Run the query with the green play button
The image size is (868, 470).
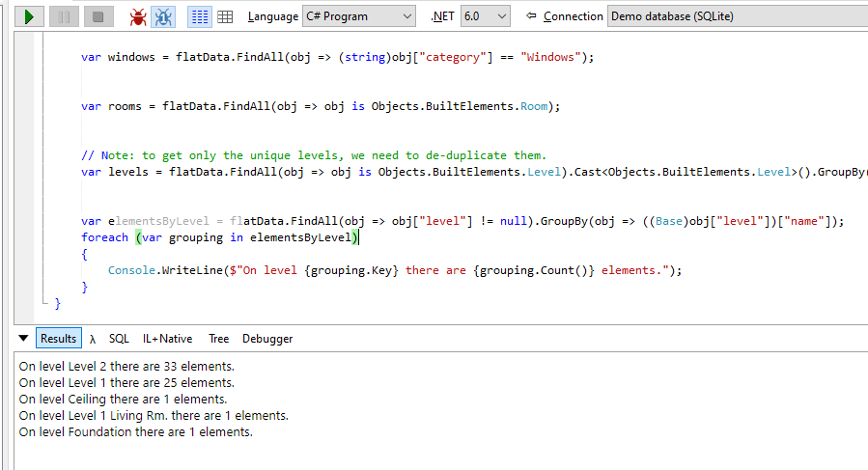(29, 16)
